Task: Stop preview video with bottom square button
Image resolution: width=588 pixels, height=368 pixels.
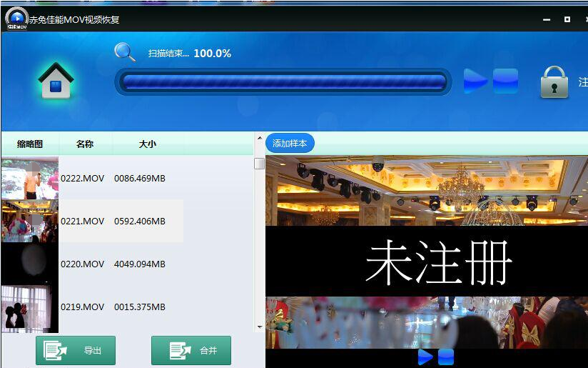Action: click(446, 357)
